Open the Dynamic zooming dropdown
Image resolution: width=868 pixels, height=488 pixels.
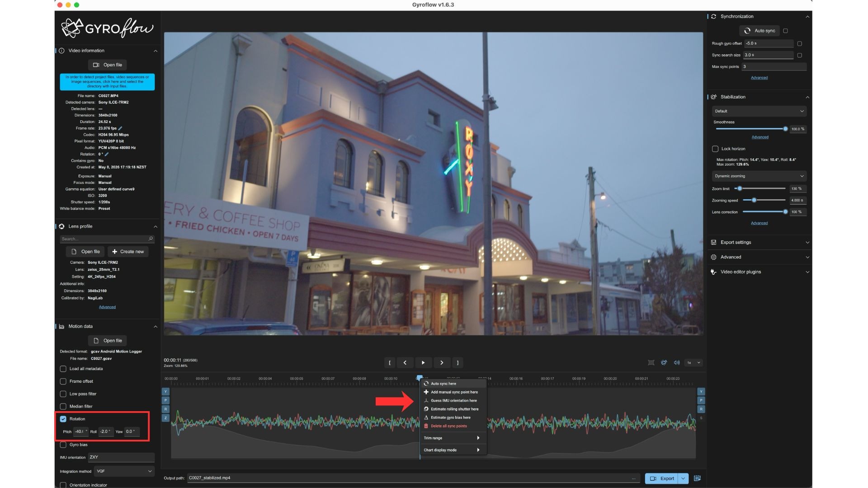tap(759, 176)
